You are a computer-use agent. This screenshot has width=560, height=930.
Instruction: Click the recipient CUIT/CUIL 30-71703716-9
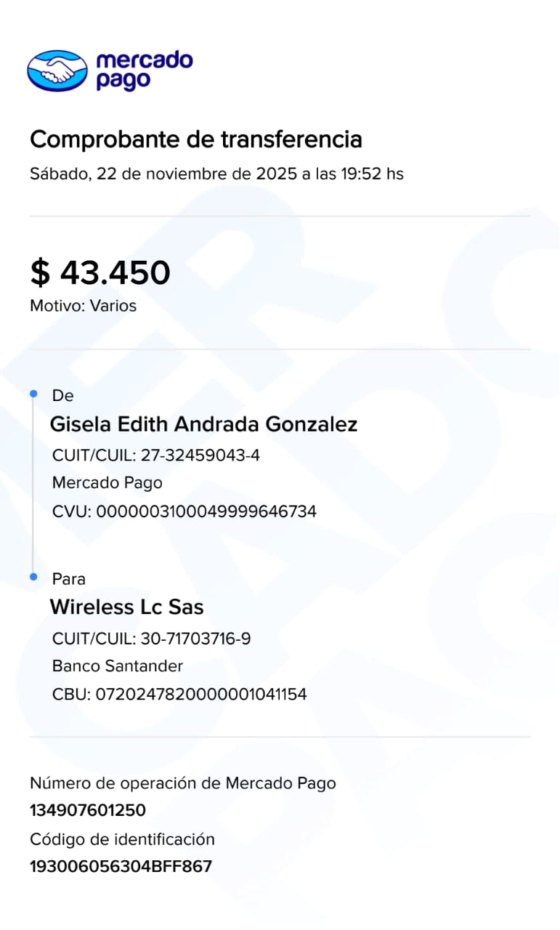pos(152,639)
